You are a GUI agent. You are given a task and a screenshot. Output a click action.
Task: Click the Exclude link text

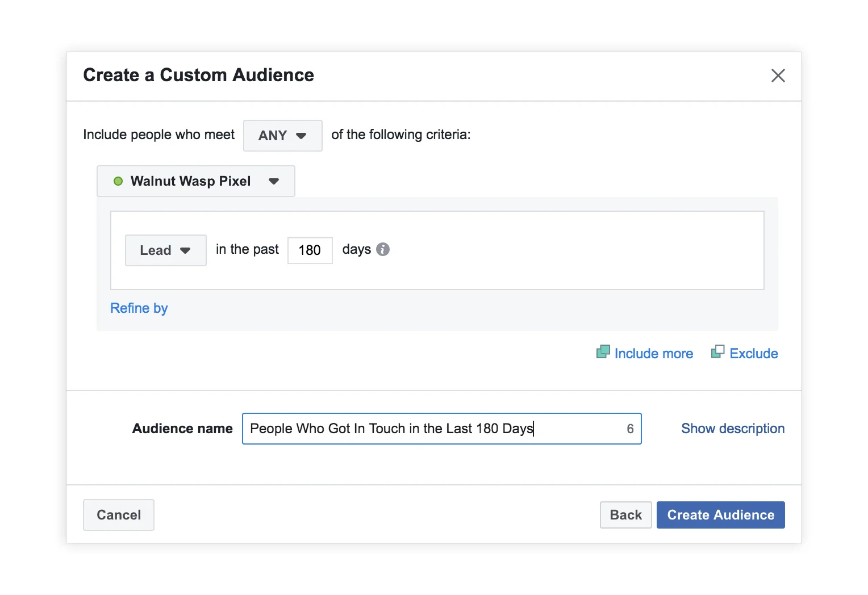point(754,354)
